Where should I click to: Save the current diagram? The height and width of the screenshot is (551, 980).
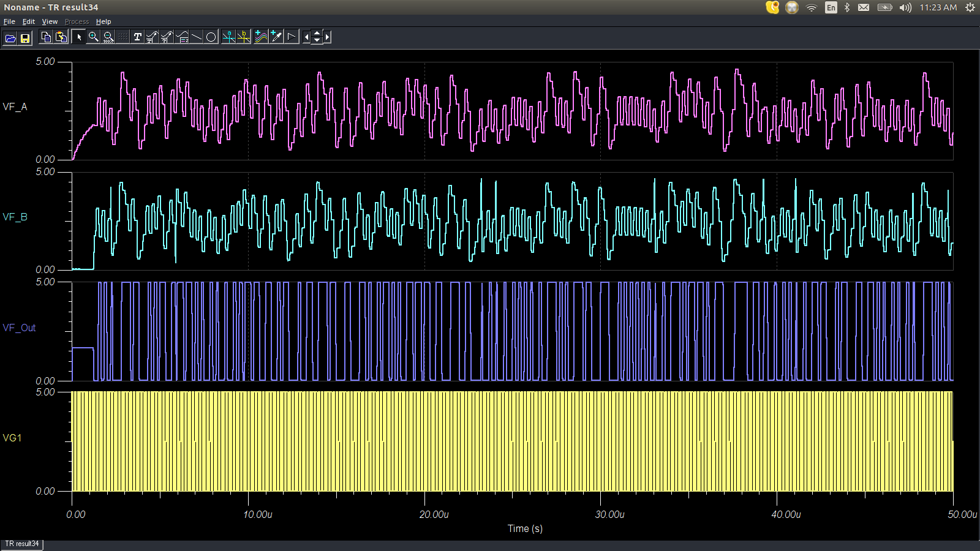[x=24, y=37]
